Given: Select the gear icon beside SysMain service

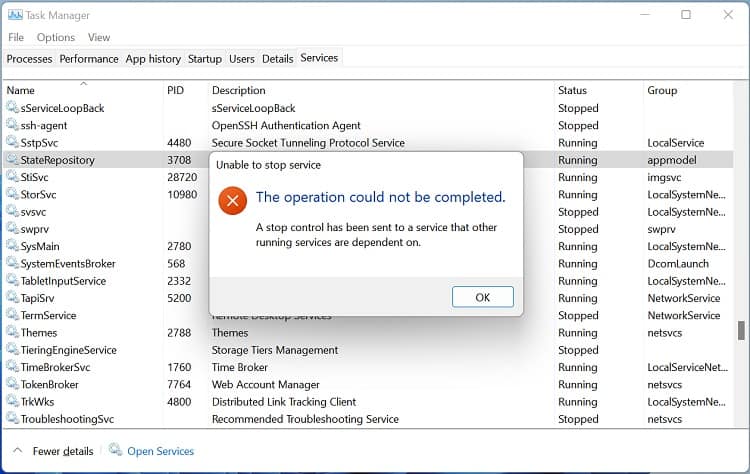Looking at the screenshot, I should 12,245.
